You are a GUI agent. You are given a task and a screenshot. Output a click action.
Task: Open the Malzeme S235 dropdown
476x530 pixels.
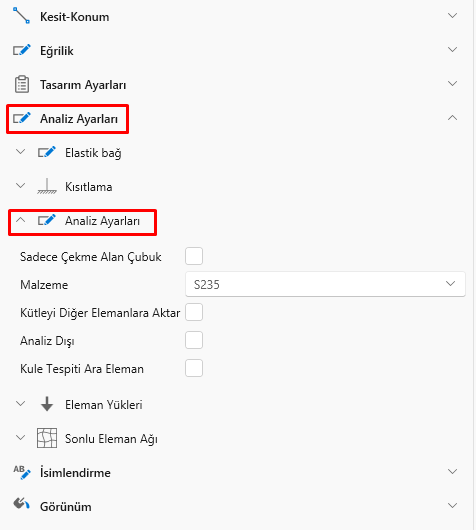(x=325, y=284)
